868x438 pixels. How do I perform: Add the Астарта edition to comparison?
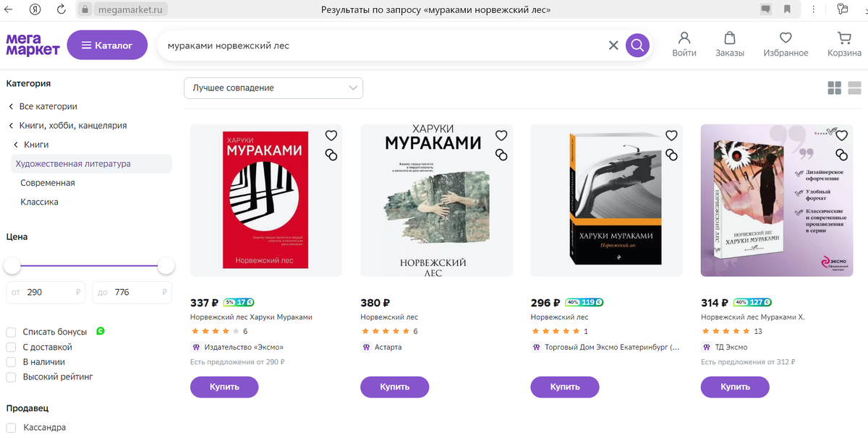pyautogui.click(x=501, y=155)
